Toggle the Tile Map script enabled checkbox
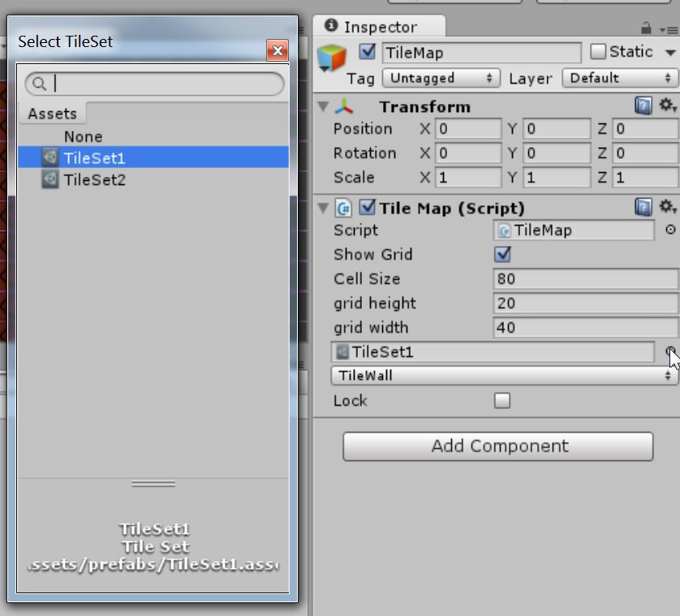680x616 pixels. click(368, 207)
